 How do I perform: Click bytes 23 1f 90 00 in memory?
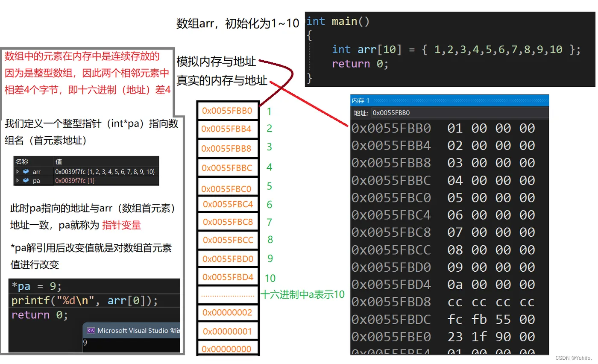[x=491, y=337]
